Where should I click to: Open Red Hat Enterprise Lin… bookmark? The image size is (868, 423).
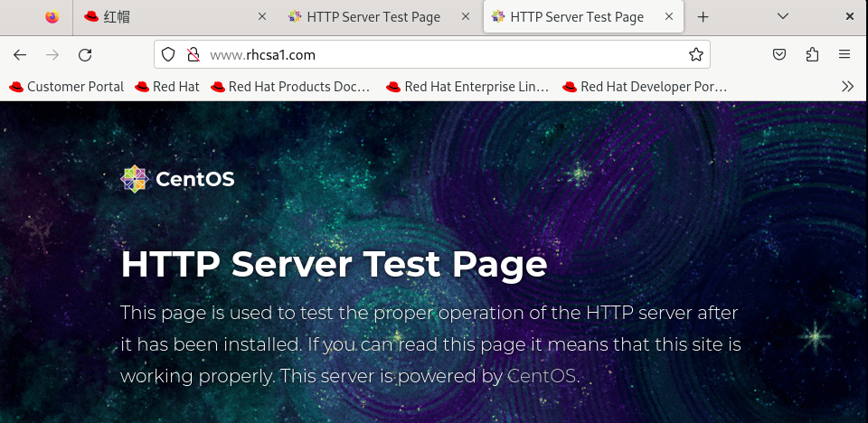(x=467, y=87)
